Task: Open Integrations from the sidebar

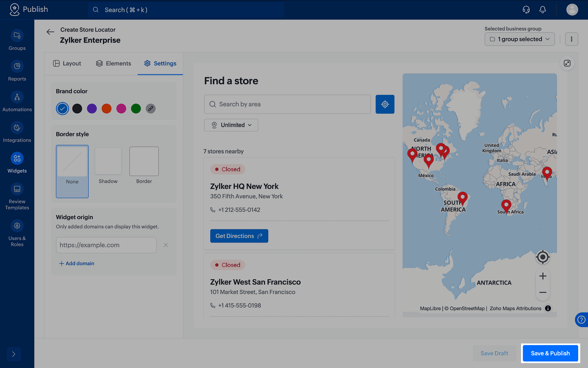Action: 17,132
